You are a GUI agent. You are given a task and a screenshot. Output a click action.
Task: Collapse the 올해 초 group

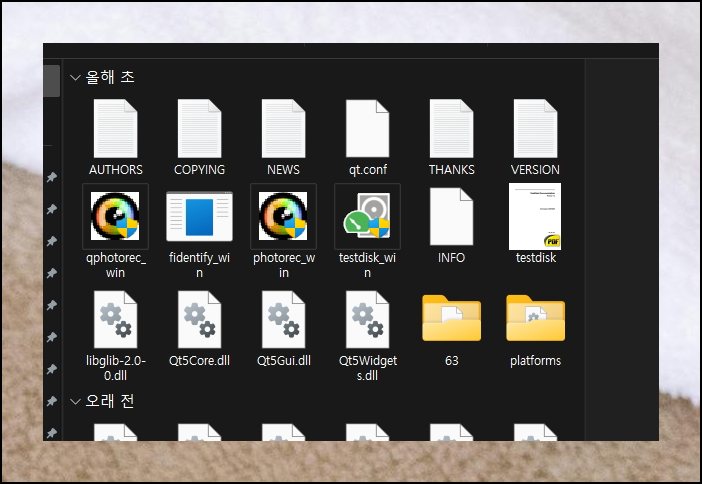pyautogui.click(x=75, y=78)
